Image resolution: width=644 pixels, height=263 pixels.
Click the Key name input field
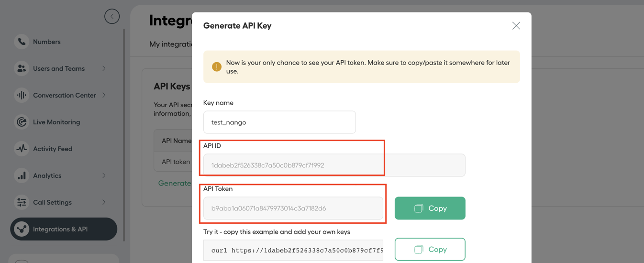(x=279, y=122)
